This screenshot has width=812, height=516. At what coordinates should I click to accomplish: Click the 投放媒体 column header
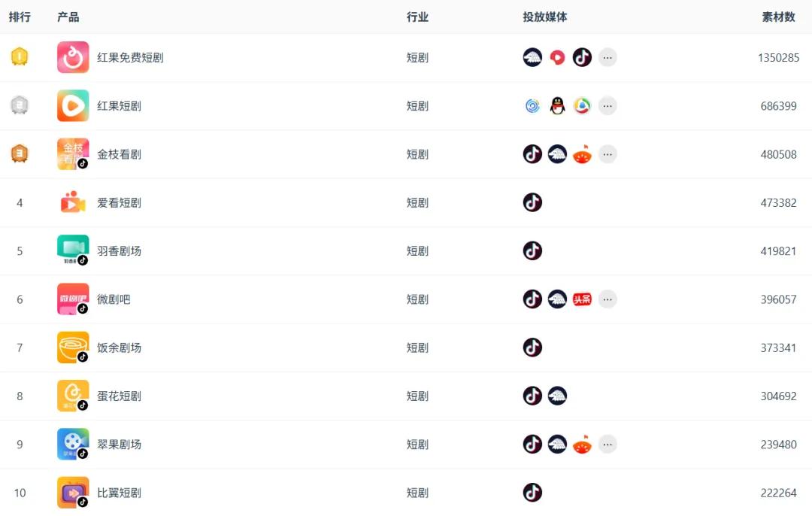tap(545, 17)
